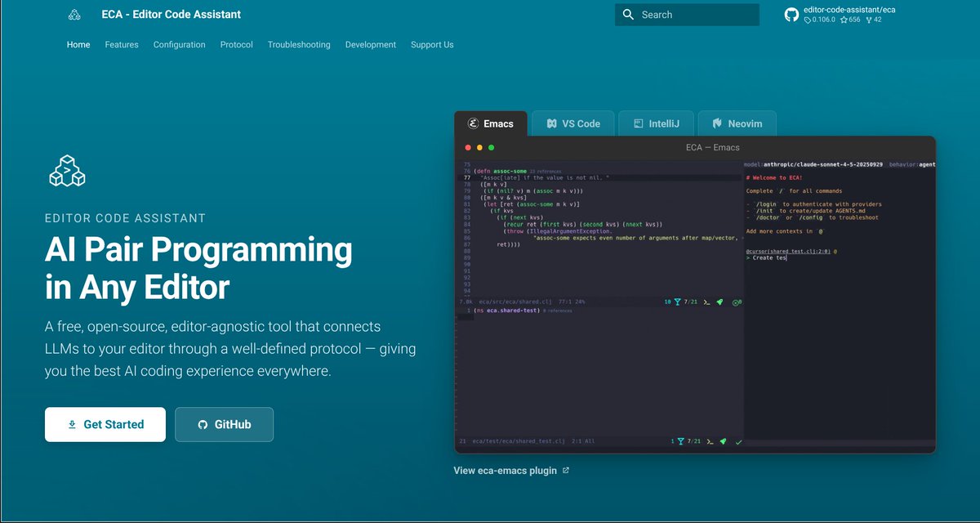Viewport: 980px width, 523px height.
Task: Switch to the IntelliJ editor tab
Action: [656, 123]
